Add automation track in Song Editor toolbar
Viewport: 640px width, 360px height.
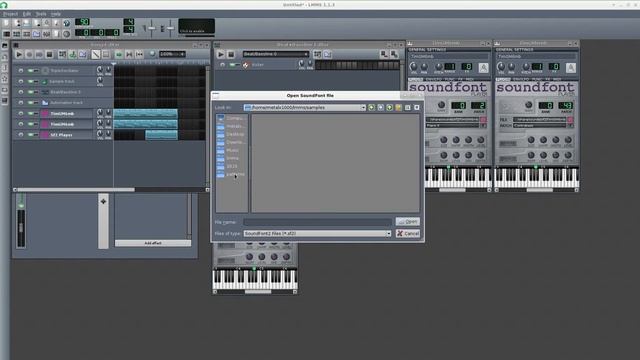[x=83, y=54]
